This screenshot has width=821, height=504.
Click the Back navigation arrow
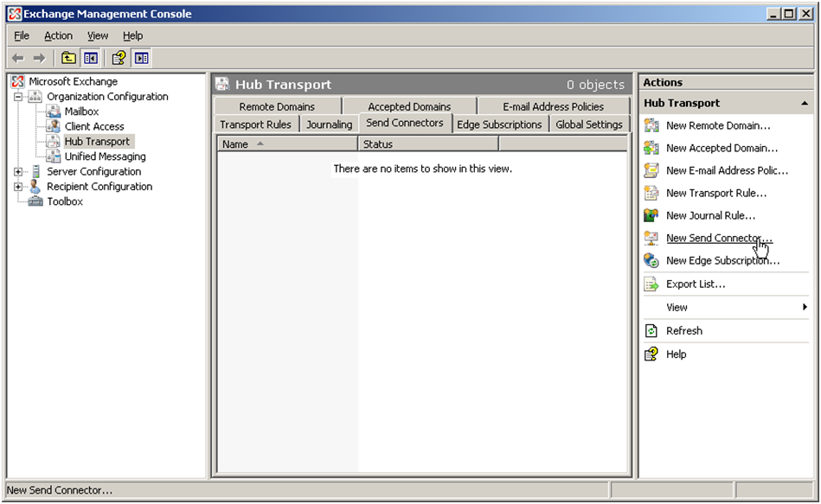coord(17,57)
